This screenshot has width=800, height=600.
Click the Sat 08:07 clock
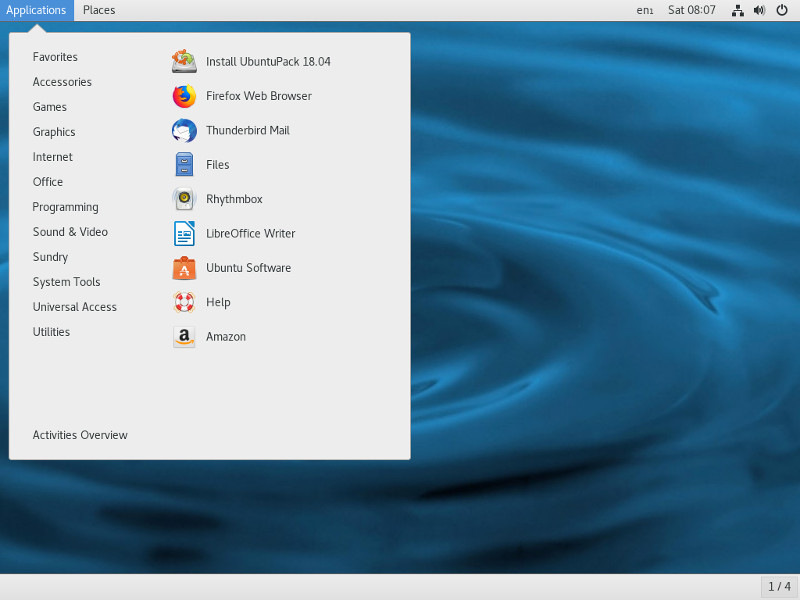(692, 10)
